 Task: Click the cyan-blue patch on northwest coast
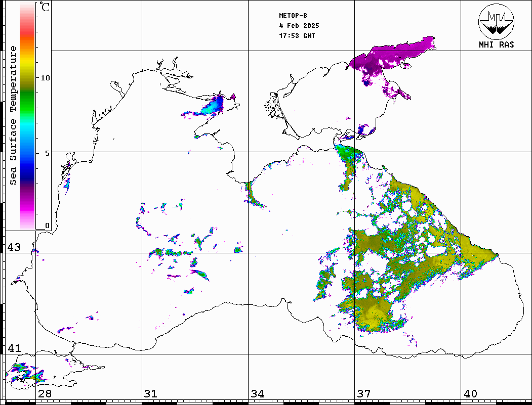pyautogui.click(x=213, y=106)
